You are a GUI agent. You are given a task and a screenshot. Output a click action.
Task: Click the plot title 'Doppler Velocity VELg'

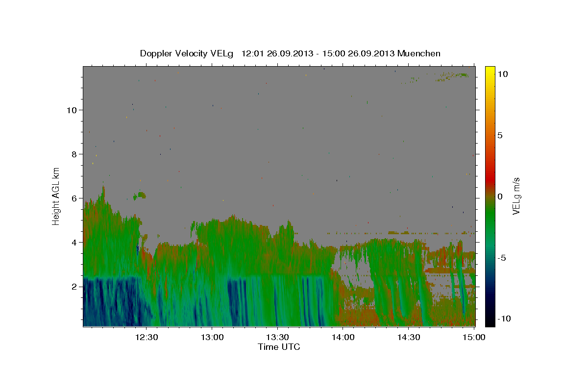point(187,53)
